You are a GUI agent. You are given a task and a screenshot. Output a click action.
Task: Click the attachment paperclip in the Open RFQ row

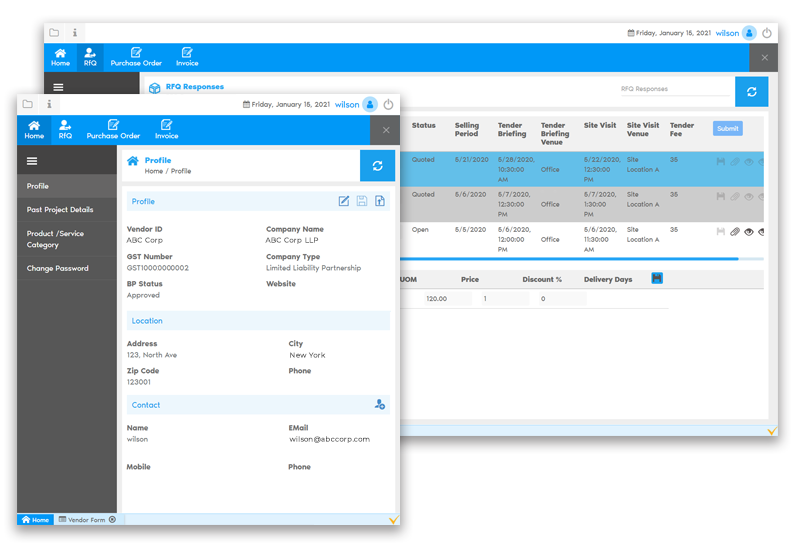(734, 231)
